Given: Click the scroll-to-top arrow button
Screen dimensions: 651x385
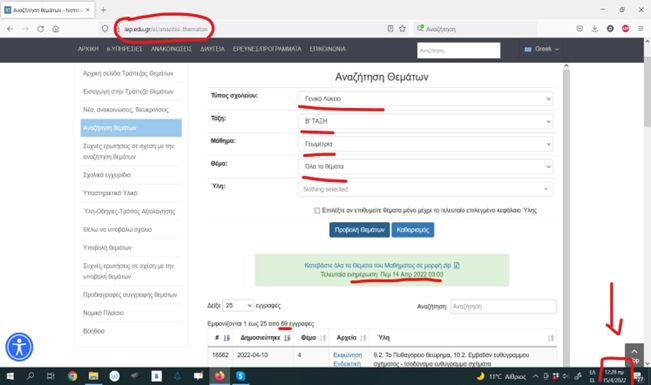Looking at the screenshot, I should (x=634, y=353).
